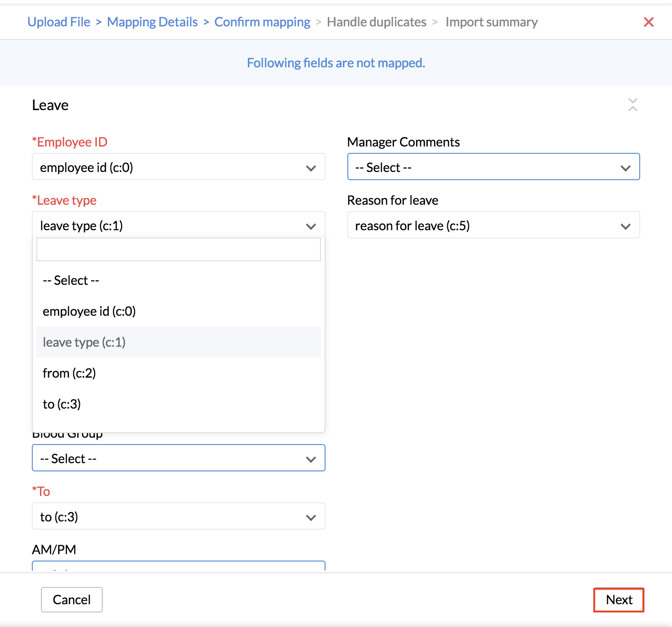Collapse the Leave section expander icon

tap(632, 105)
